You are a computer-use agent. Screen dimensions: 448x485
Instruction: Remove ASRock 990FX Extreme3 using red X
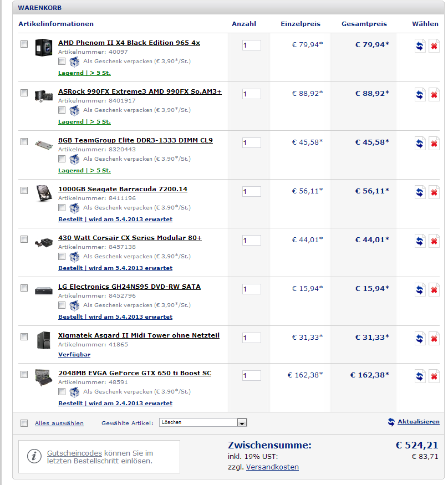[434, 95]
